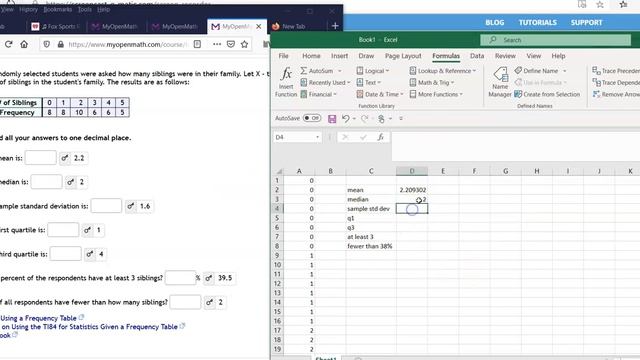Switch to the Page Layout tab

(x=403, y=56)
